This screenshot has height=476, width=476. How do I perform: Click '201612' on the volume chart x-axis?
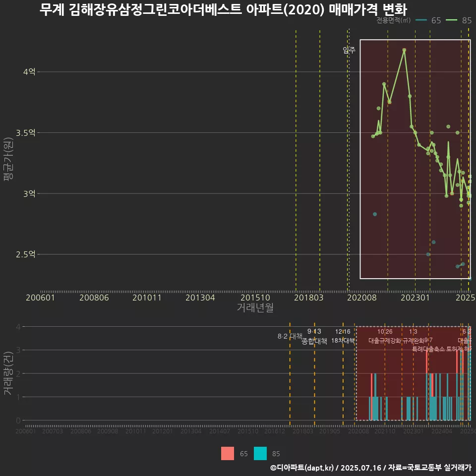pos(275,431)
